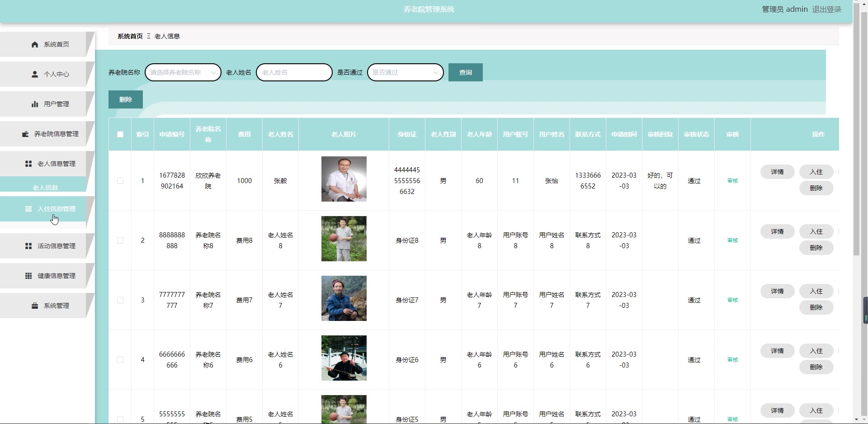Click the list icon for 入住信息管理
868x424 pixels.
click(x=28, y=209)
